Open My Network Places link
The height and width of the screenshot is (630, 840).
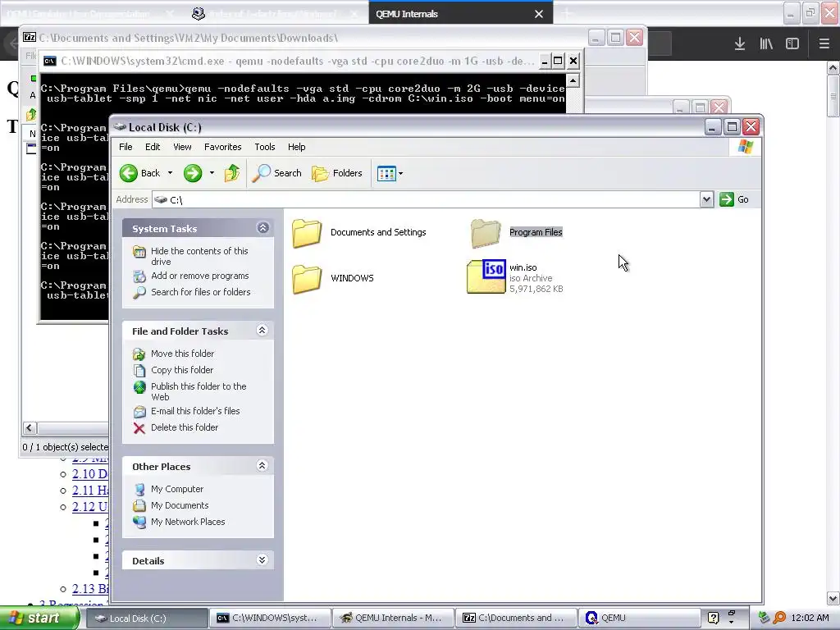188,522
